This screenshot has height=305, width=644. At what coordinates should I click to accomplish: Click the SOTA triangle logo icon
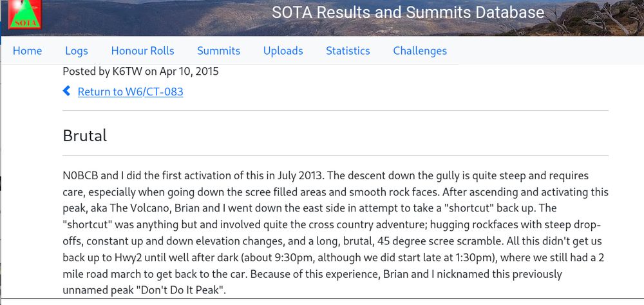pyautogui.click(x=24, y=14)
